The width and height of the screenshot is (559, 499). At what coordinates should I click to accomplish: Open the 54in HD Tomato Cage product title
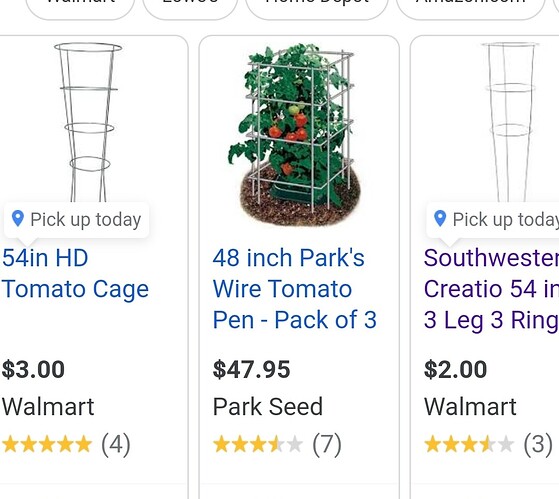tap(75, 273)
